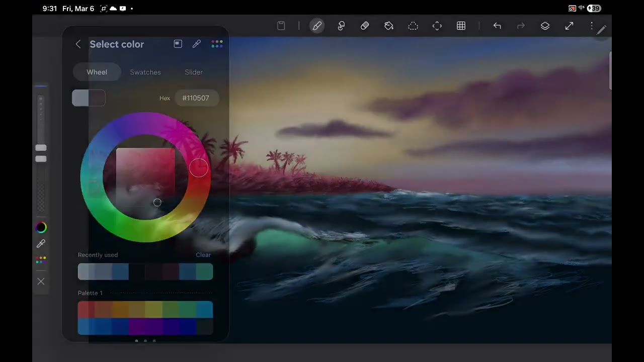
Task: Click the 'Palette 1' label
Action: [x=90, y=293]
